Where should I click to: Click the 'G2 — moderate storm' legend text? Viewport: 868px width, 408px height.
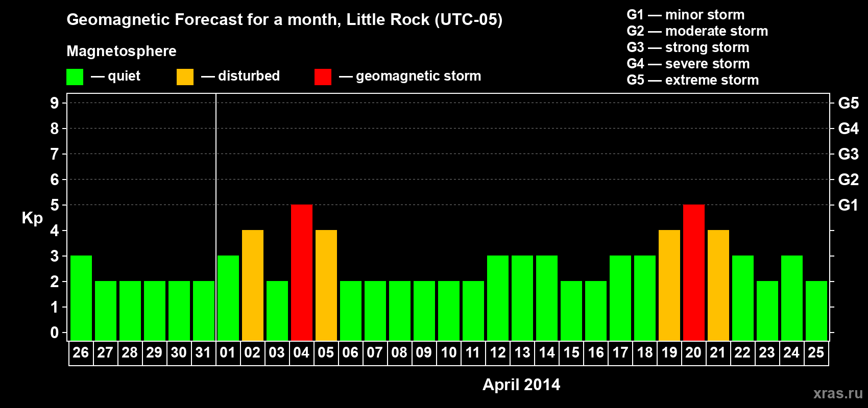tap(697, 31)
